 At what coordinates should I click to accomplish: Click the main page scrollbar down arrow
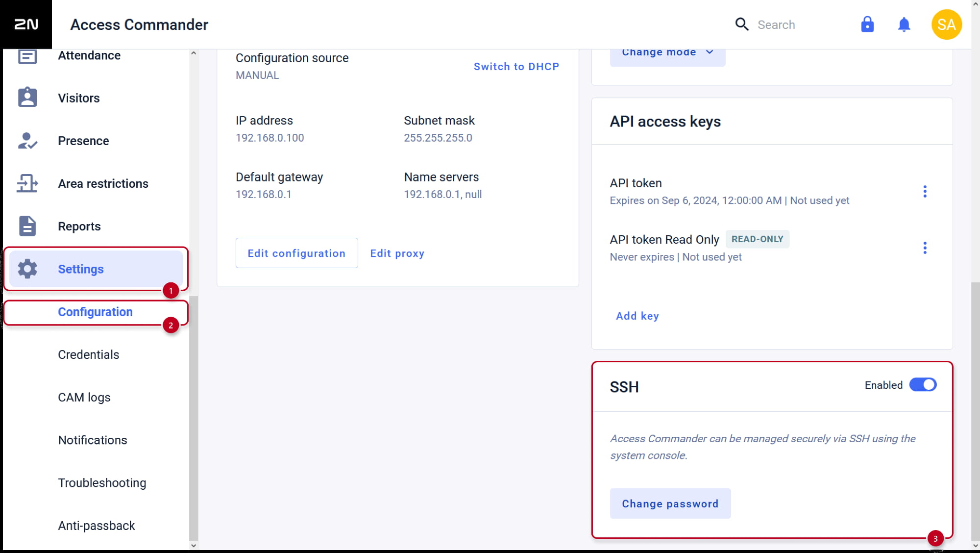click(976, 545)
